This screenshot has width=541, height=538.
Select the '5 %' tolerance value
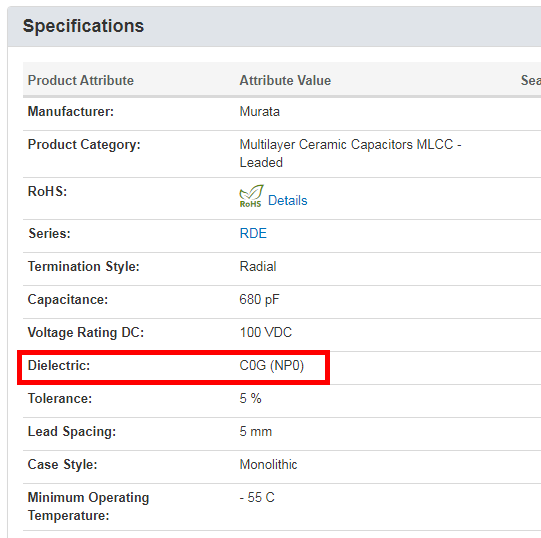pos(250,399)
